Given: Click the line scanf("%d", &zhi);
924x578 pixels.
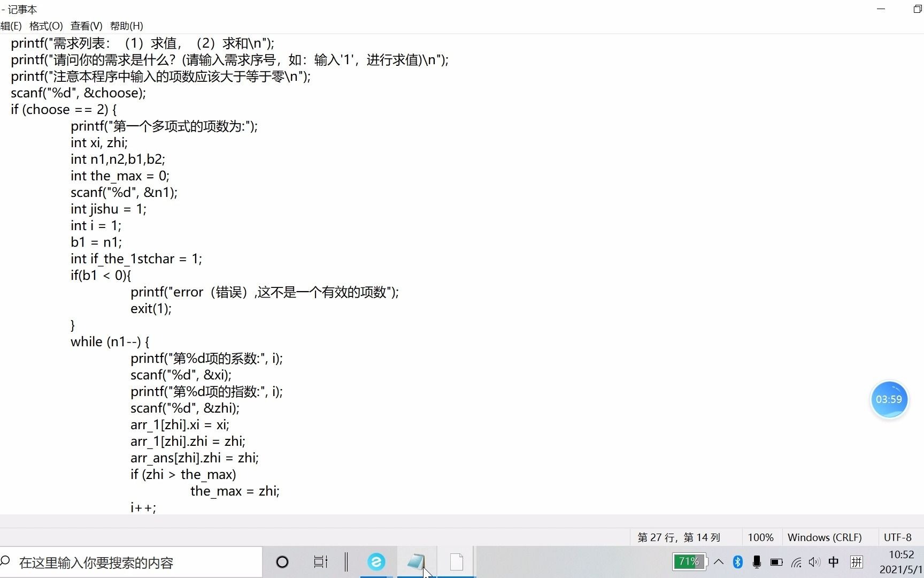Looking at the screenshot, I should coord(185,408).
